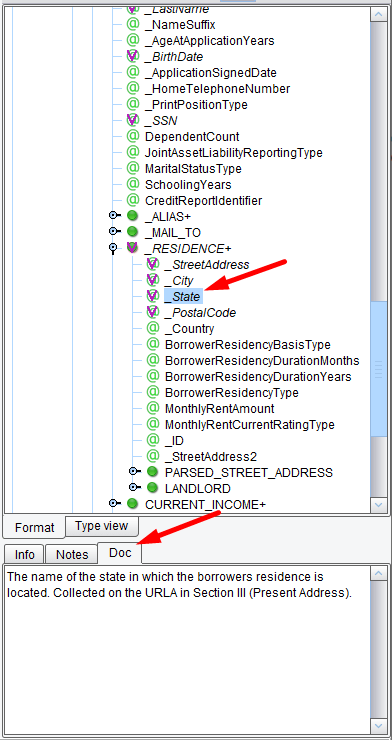The width and height of the screenshot is (392, 740).
Task: Expand the PARSED_STREET_ADDRESS node
Action: (133, 471)
